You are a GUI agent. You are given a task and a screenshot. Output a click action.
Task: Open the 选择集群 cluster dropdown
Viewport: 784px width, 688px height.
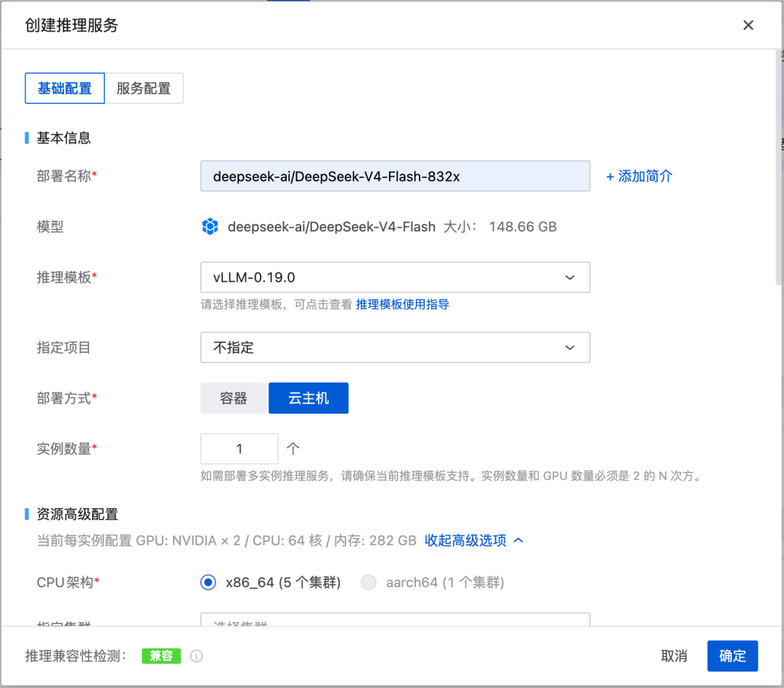click(x=395, y=623)
